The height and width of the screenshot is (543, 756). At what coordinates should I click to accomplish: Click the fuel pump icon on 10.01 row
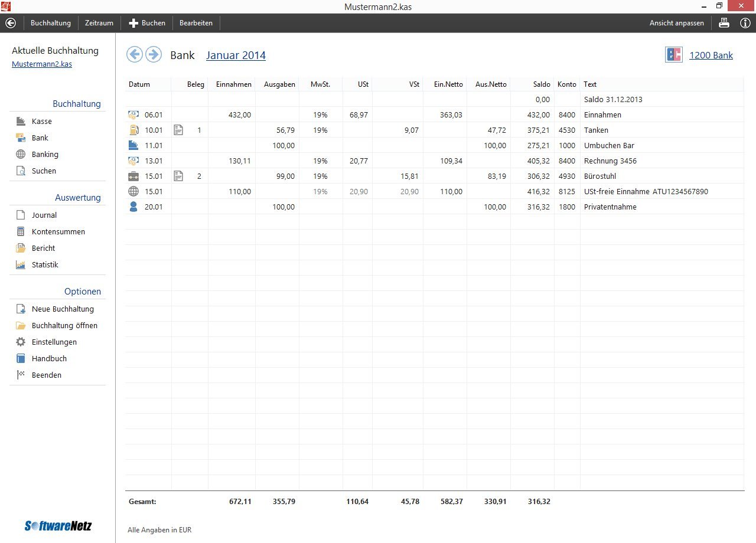click(133, 130)
